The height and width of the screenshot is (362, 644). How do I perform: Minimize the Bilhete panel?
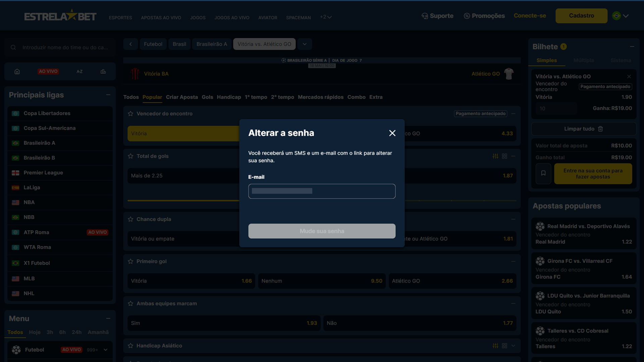632,47
